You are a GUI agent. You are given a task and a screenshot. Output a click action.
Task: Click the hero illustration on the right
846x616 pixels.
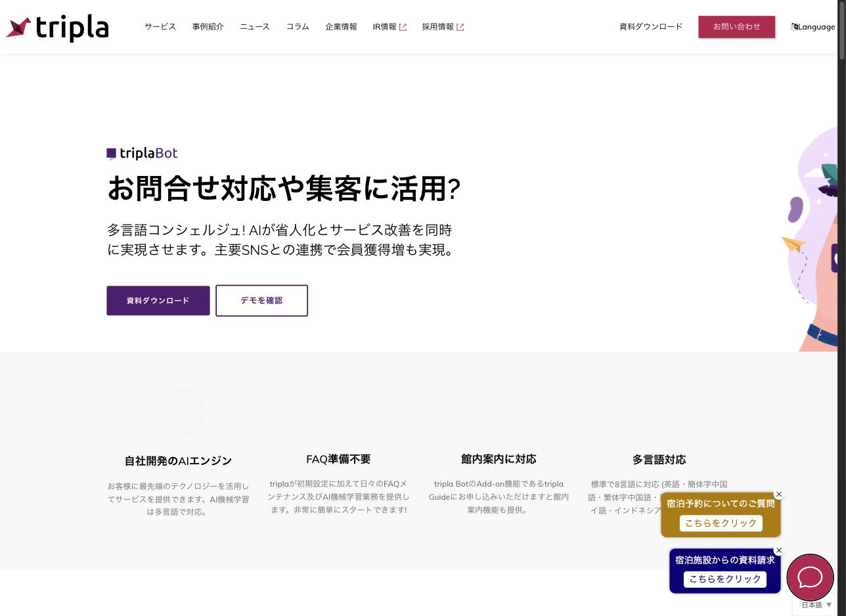[x=809, y=238]
